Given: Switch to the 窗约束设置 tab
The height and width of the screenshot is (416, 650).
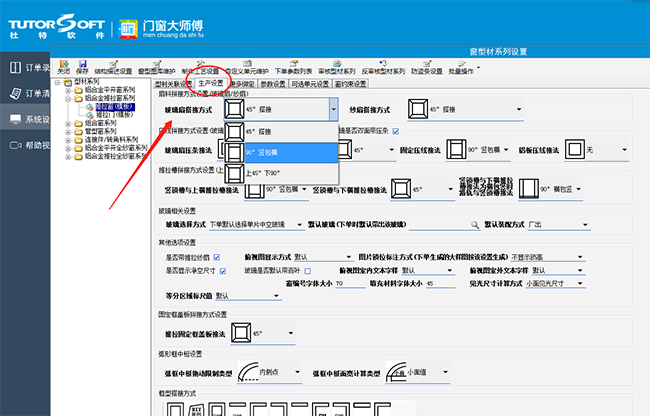Looking at the screenshot, I should pyautogui.click(x=351, y=84).
